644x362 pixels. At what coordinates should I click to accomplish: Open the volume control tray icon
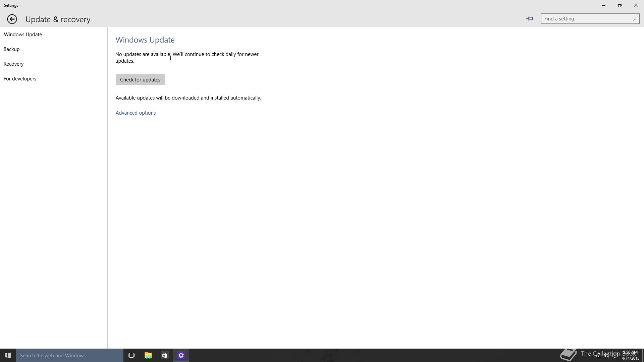click(x=606, y=355)
